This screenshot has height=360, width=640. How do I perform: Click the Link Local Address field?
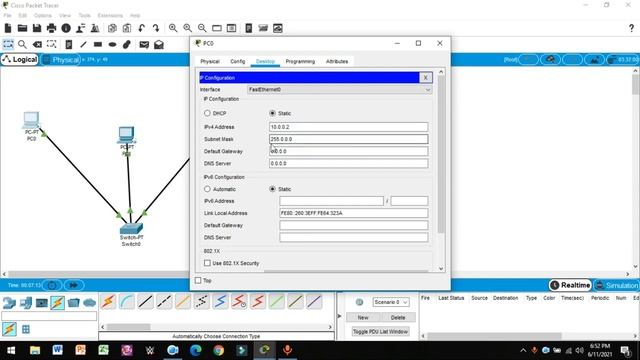354,213
